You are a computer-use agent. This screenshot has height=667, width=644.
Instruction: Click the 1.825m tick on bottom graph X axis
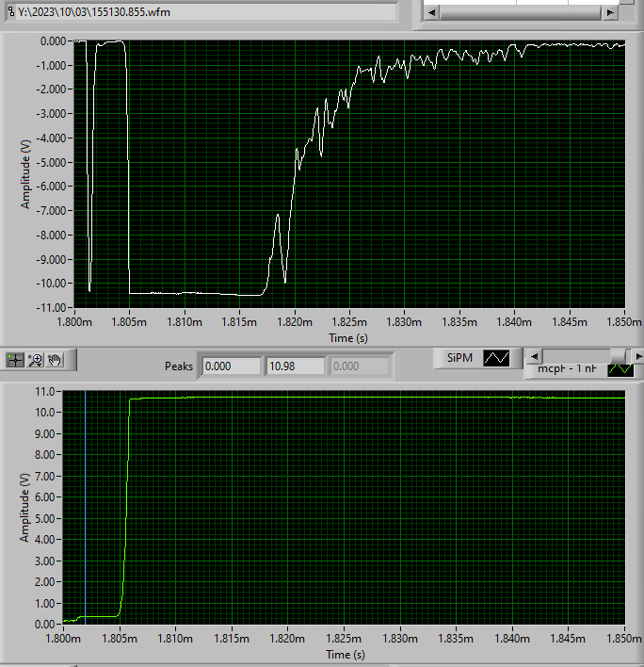click(x=344, y=639)
